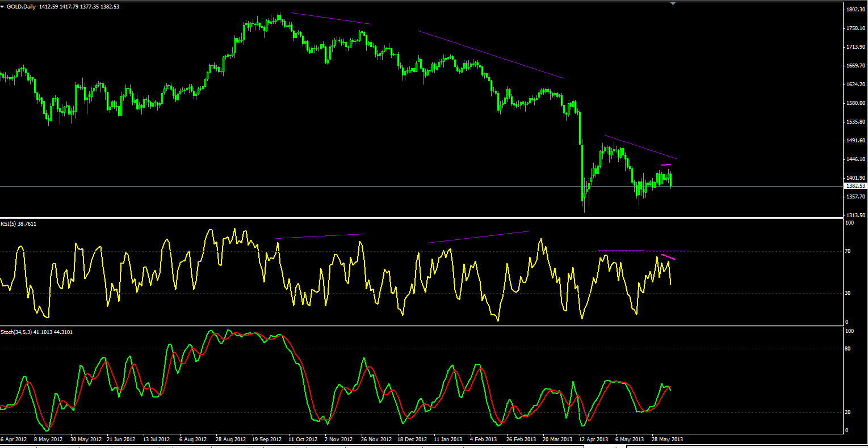
Task: Click the 20 Mar 2013 date label
Action: [557, 439]
